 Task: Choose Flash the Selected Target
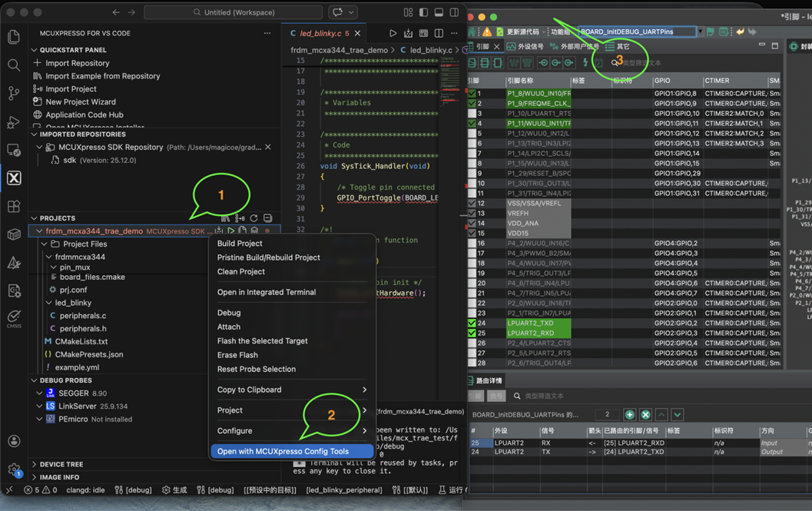click(x=263, y=341)
